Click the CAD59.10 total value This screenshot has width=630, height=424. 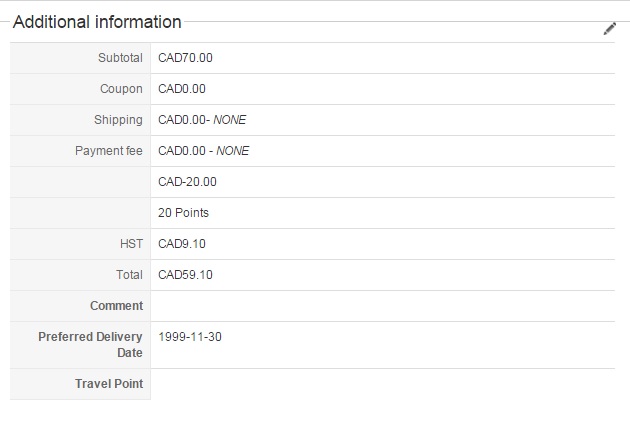click(185, 275)
